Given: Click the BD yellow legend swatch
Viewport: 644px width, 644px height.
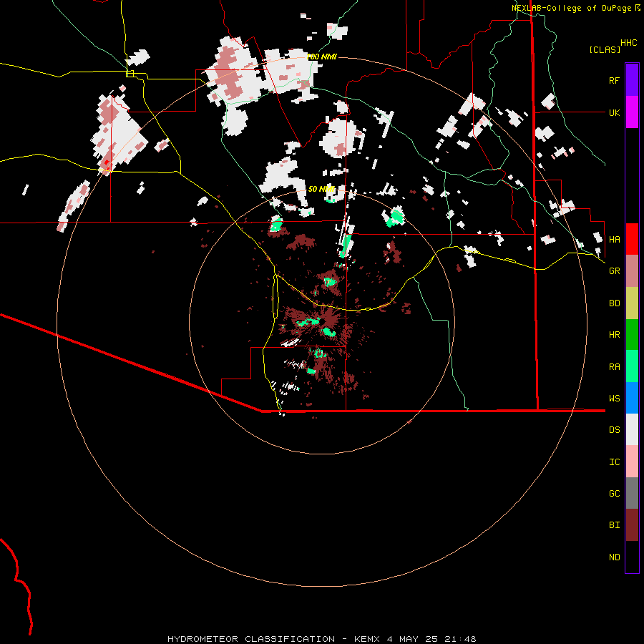Looking at the screenshot, I should (x=632, y=303).
